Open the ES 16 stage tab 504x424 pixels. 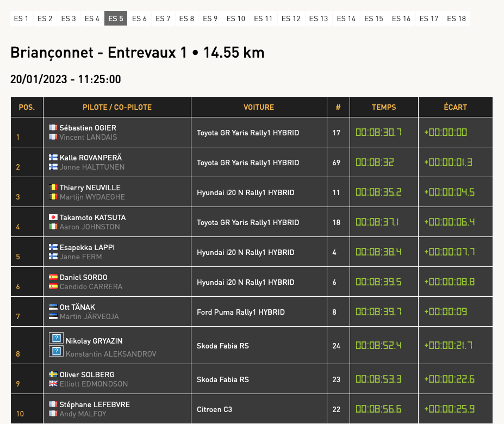401,18
